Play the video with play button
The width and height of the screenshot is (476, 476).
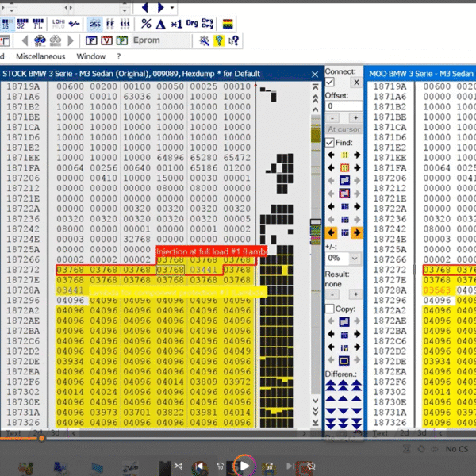tap(244, 466)
